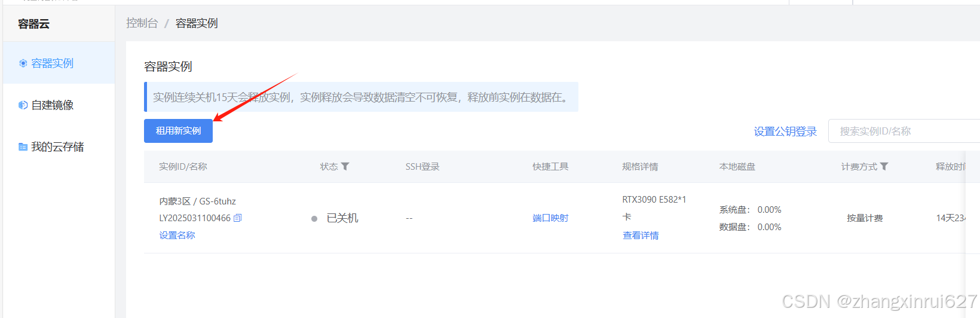Image resolution: width=980 pixels, height=318 pixels.
Task: Go to 控制台 in the breadcrumb
Action: click(x=142, y=23)
